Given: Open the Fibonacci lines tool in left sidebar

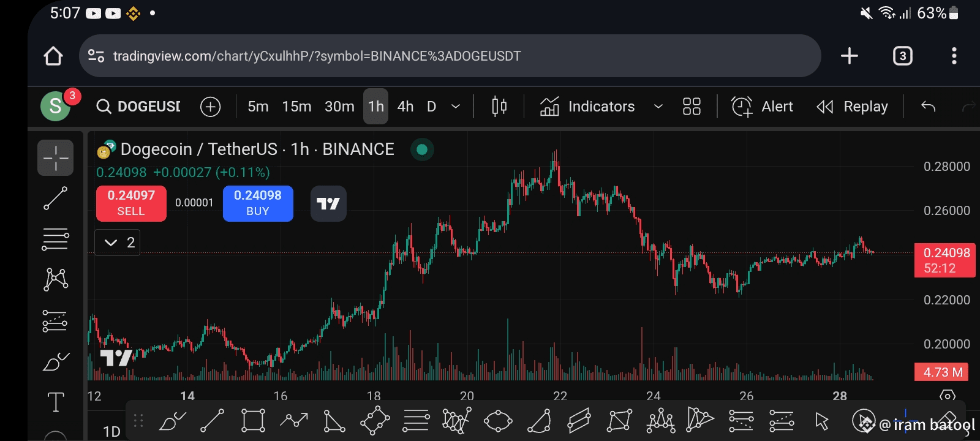Looking at the screenshot, I should [55, 239].
